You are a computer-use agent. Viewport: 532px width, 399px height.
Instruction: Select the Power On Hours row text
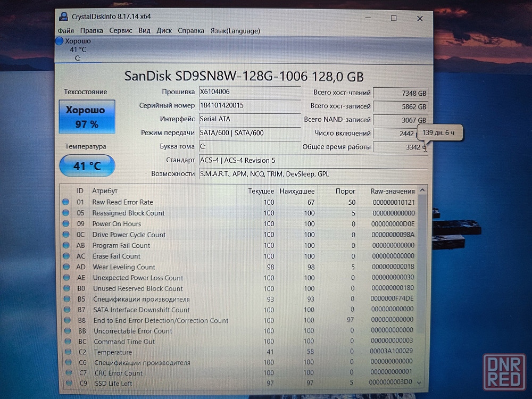point(117,224)
